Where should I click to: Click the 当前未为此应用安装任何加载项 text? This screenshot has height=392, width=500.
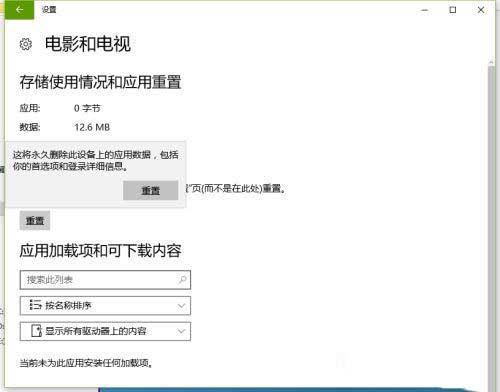point(86,363)
